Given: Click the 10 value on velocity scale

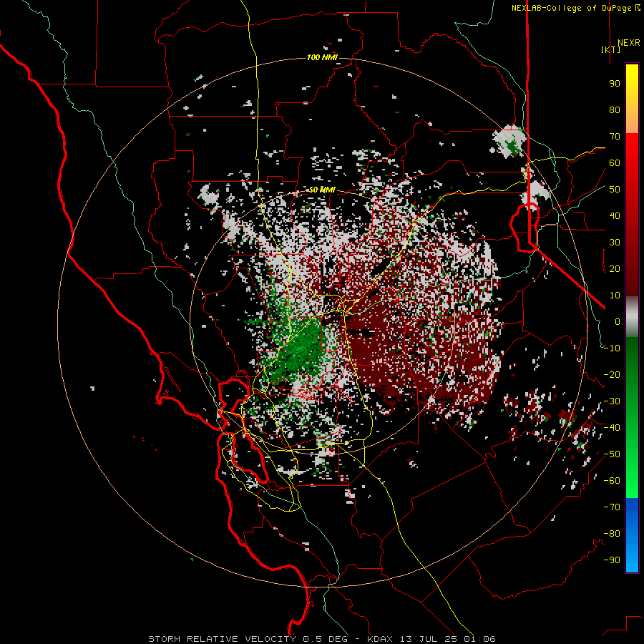Looking at the screenshot, I should (x=615, y=296).
